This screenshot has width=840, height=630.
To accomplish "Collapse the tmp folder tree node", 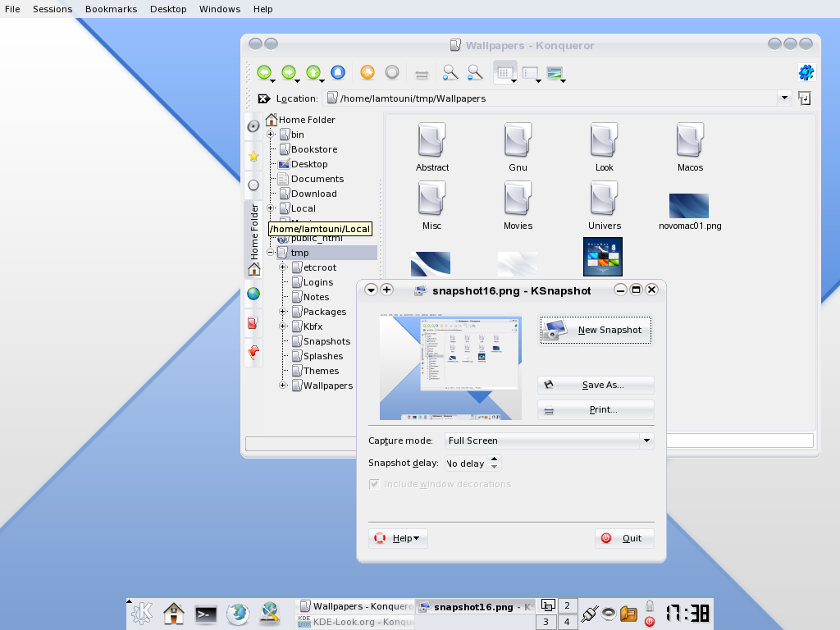I will tap(271, 253).
